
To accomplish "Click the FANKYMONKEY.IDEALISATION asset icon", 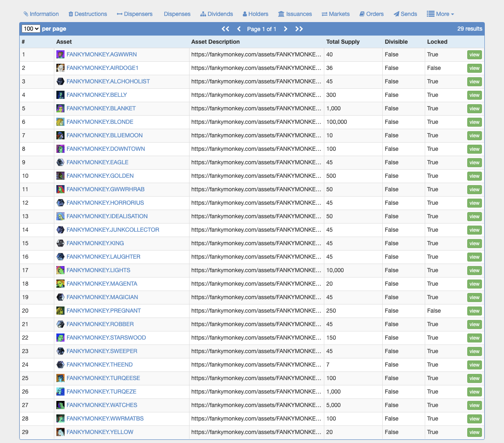I will [60, 217].
